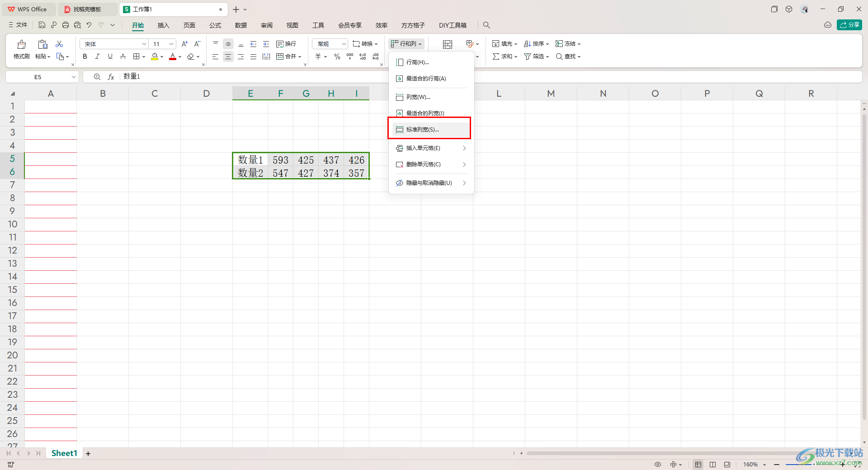Click the zoom out minus button
868x470 pixels.
pyautogui.click(x=777, y=465)
